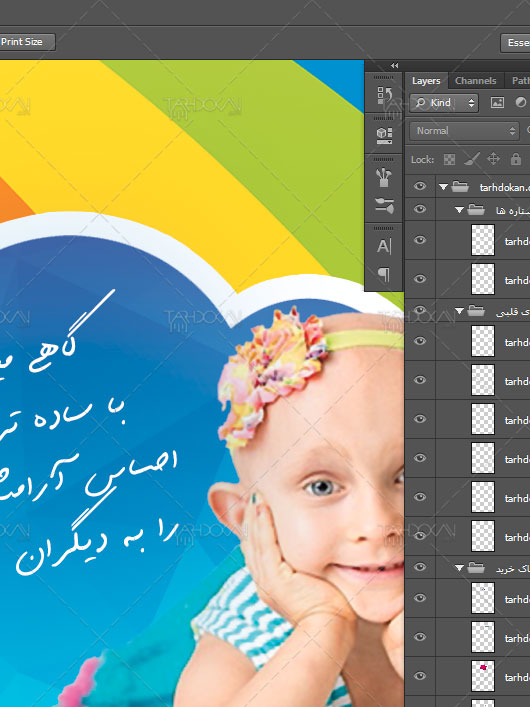This screenshot has height=707, width=530.
Task: Filter layers by adjustment layer icon
Action: pos(521,103)
